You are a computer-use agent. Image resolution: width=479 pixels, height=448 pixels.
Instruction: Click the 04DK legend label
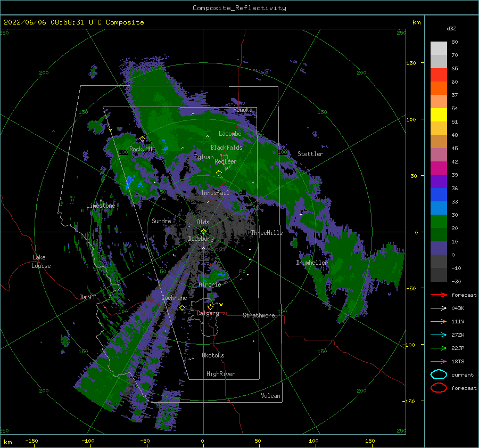click(458, 308)
